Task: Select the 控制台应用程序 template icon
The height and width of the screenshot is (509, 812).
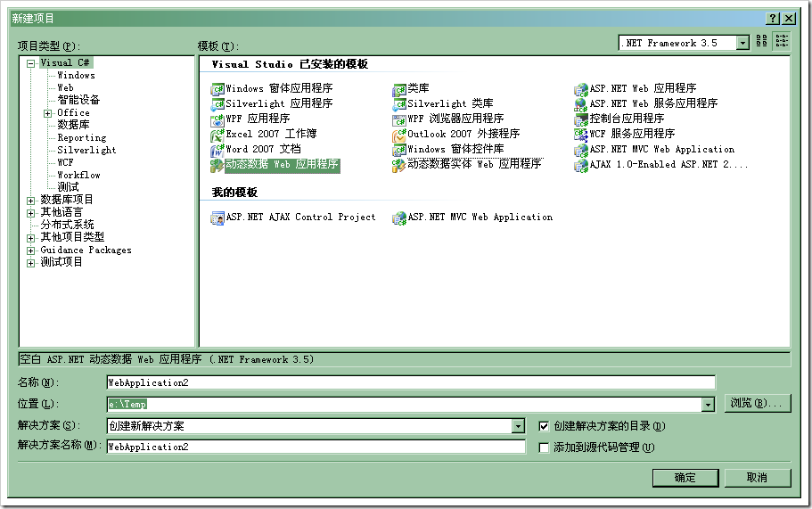Action: pyautogui.click(x=581, y=119)
